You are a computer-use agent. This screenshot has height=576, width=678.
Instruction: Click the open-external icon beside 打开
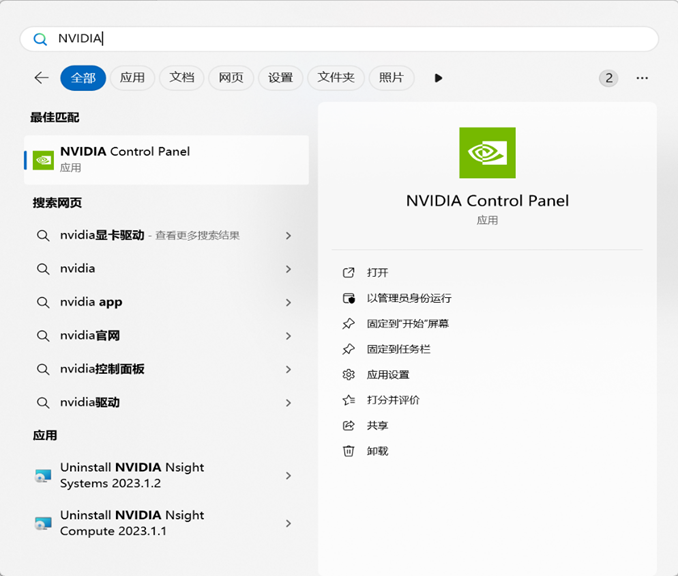pyautogui.click(x=349, y=272)
